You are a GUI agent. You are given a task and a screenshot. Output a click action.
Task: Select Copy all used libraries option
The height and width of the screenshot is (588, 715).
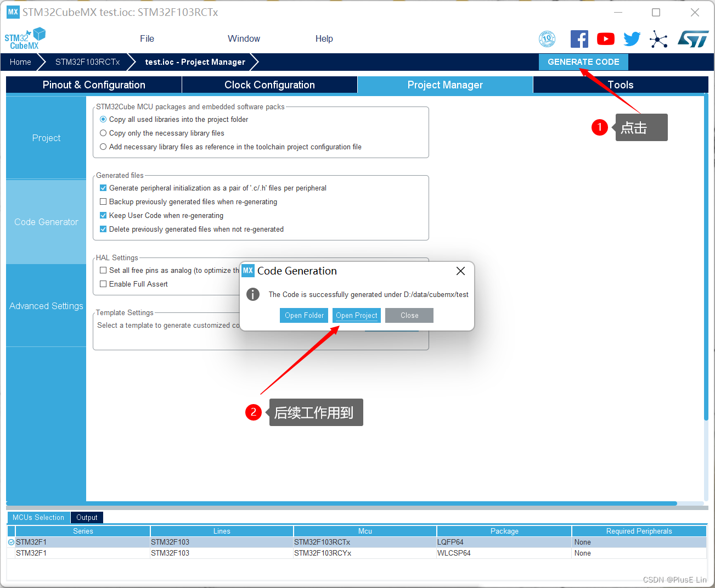(x=103, y=119)
